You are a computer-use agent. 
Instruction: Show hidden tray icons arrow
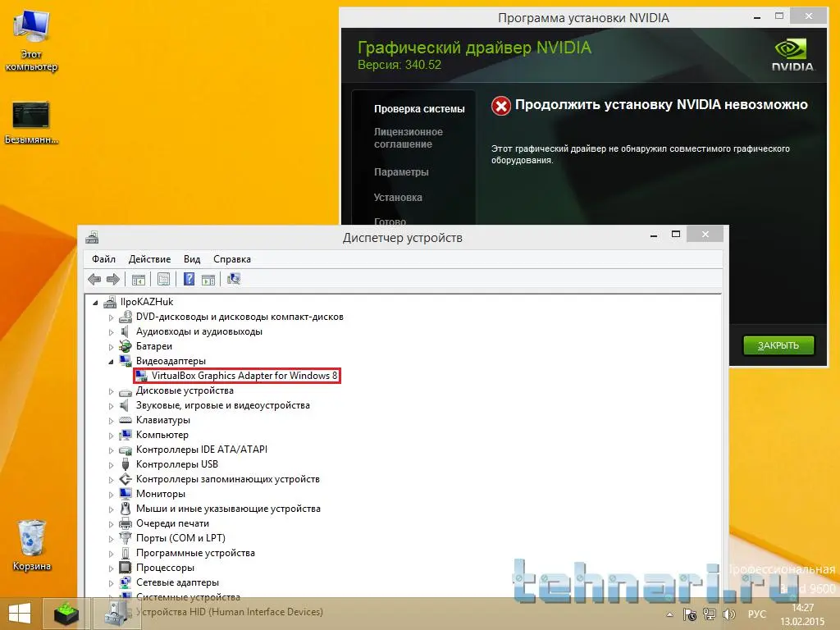point(669,614)
